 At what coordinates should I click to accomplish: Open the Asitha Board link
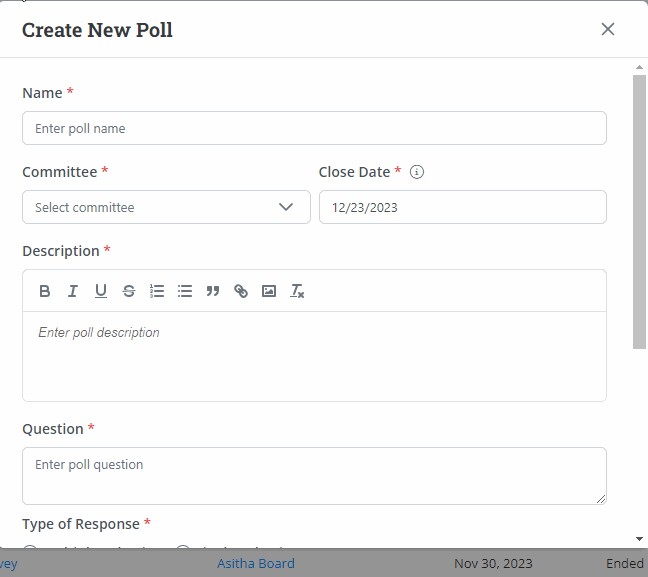(256, 563)
